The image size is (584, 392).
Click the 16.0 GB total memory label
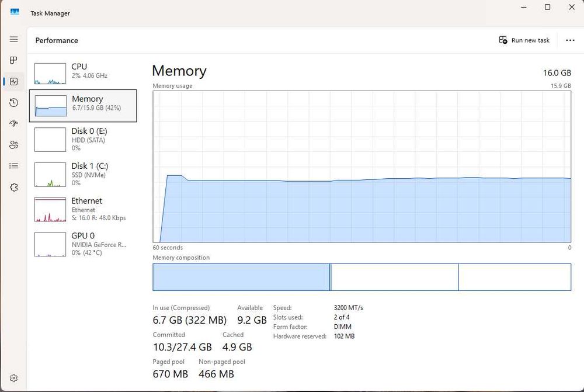tap(557, 72)
